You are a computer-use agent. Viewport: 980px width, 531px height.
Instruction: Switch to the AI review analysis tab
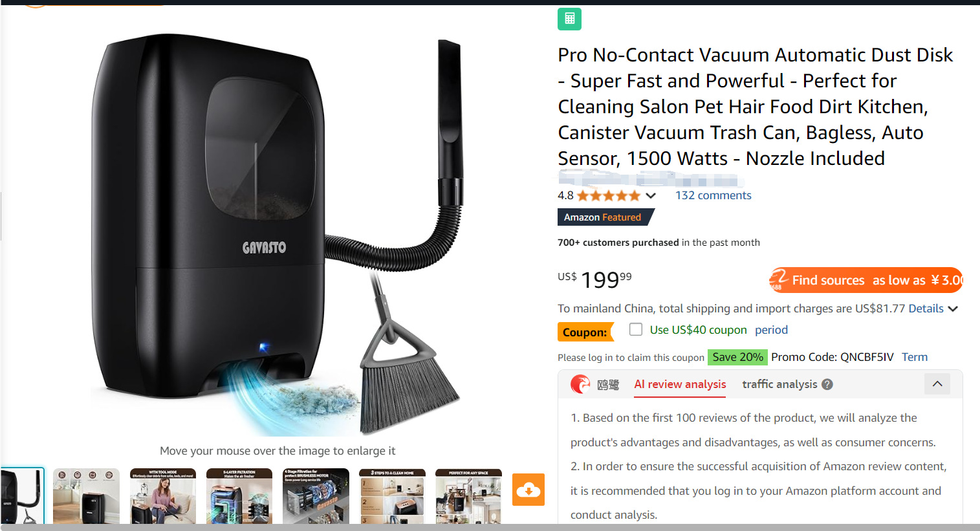[680, 384]
